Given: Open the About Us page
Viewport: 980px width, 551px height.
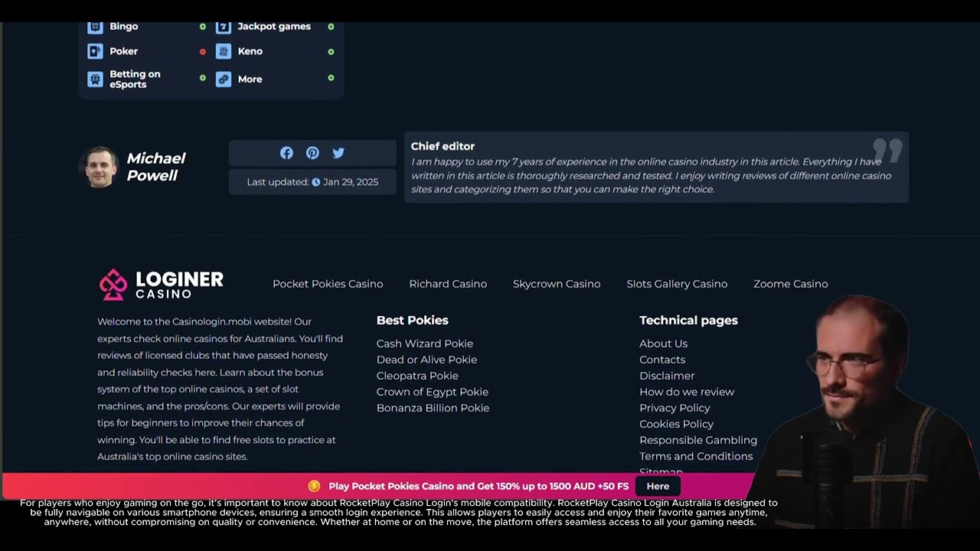Looking at the screenshot, I should point(664,344).
